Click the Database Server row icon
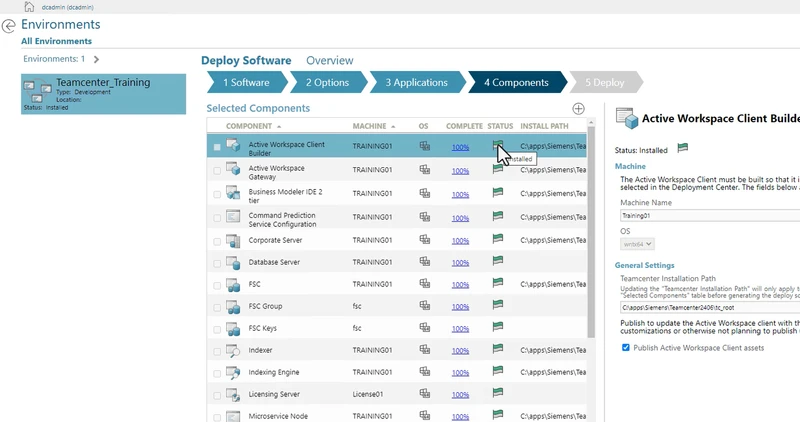The image size is (800, 422). click(233, 262)
